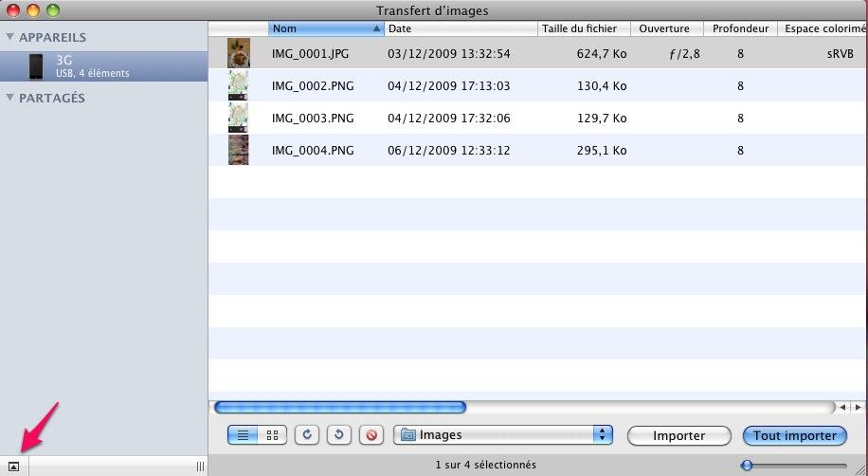Sort by Taille du fichier column
The height and width of the screenshot is (476, 868).
pos(584,28)
